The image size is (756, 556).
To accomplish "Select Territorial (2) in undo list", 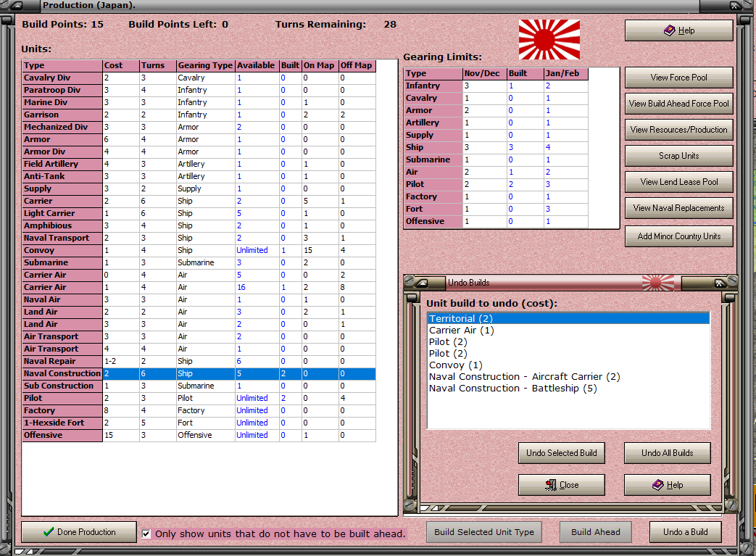I will 568,319.
